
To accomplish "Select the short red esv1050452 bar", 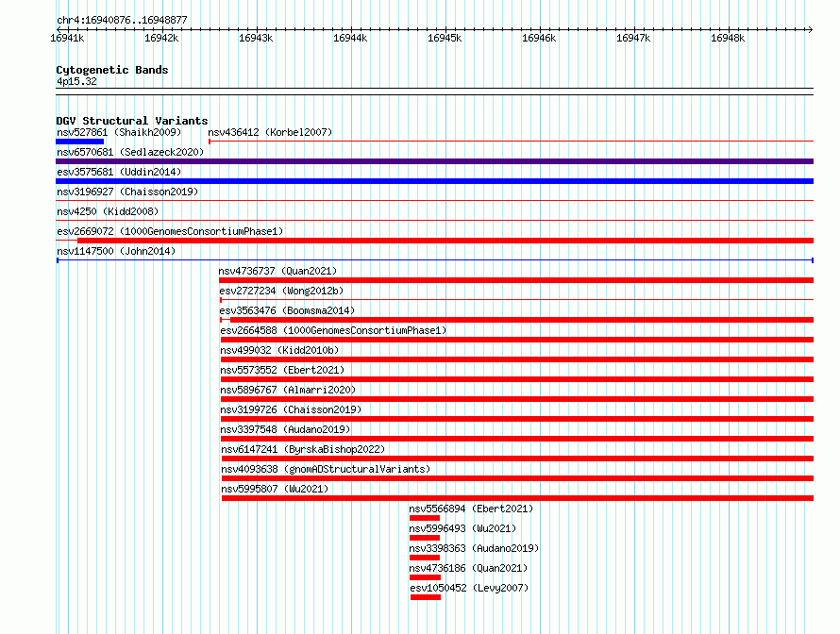I will (x=426, y=597).
